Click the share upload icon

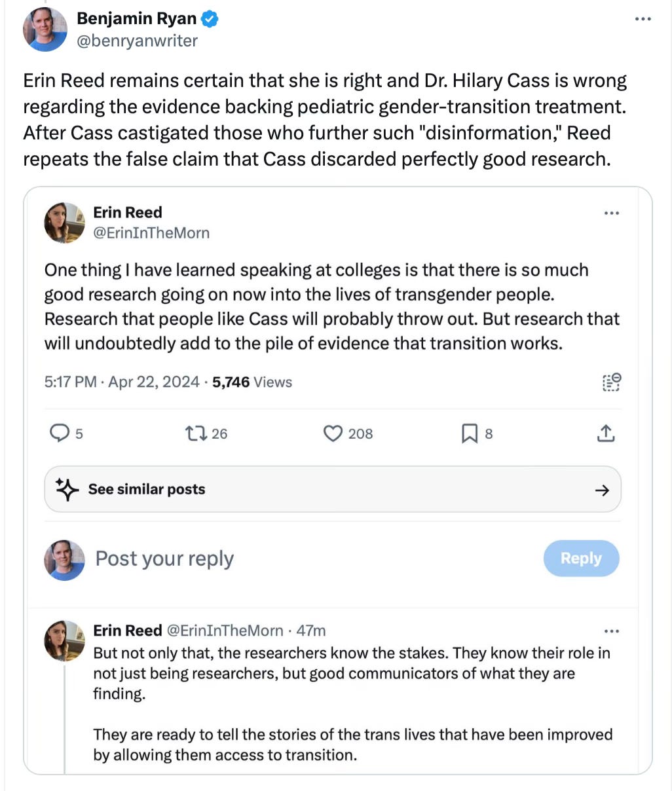[606, 433]
